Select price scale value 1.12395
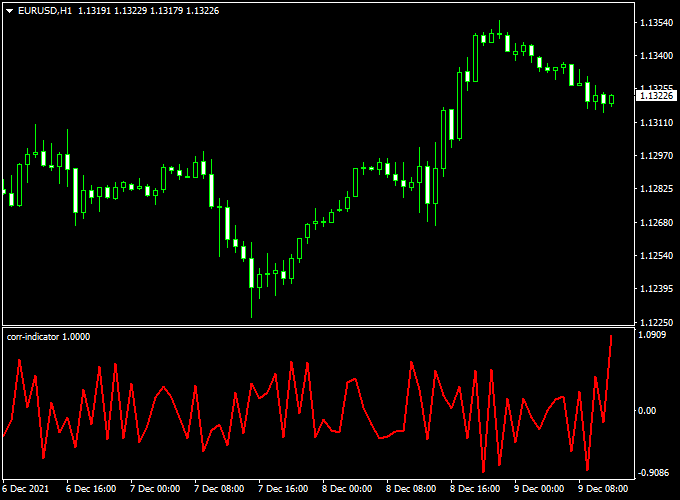The height and width of the screenshot is (500, 680). [x=657, y=288]
